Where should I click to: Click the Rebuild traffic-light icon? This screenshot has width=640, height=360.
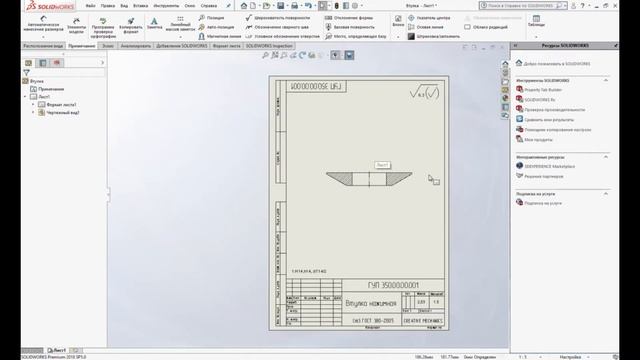[x=336, y=6]
